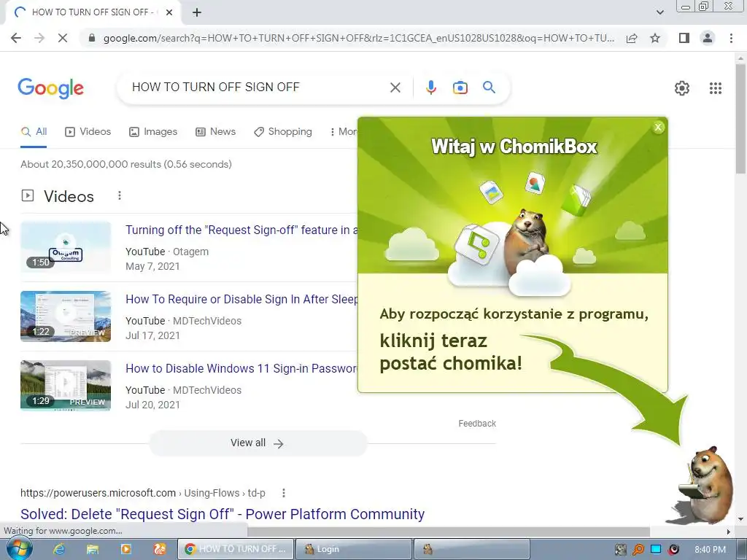Open How to Disable Windows 11 Sign-in video
This screenshot has width=747, height=560.
coord(241,368)
